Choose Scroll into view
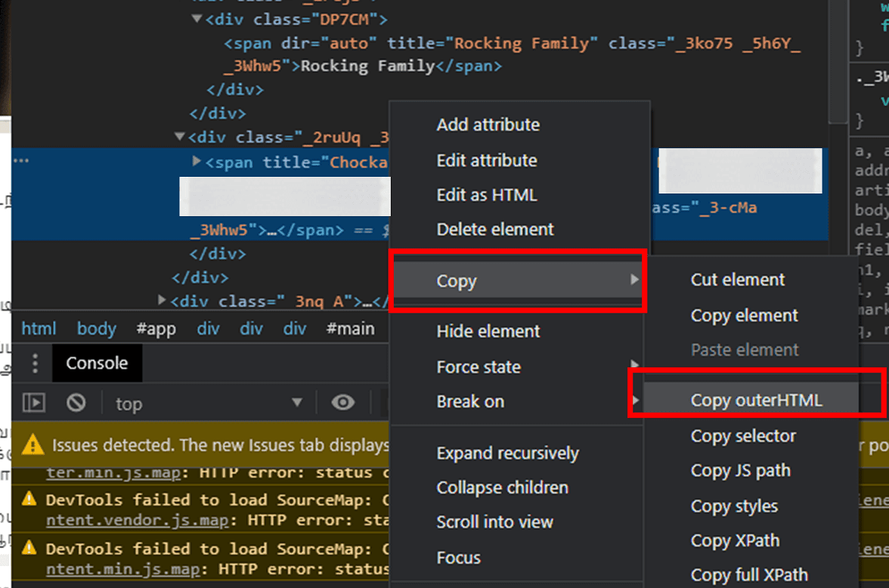889x588 pixels. click(494, 522)
